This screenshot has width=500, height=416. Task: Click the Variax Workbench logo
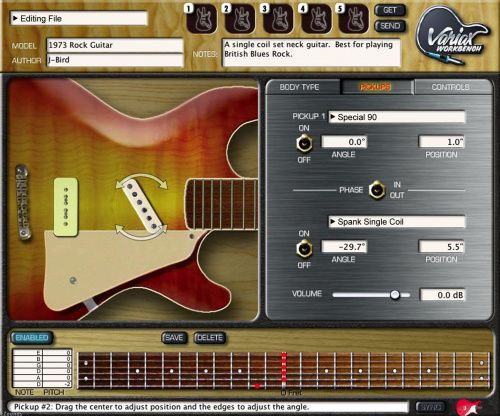453,35
